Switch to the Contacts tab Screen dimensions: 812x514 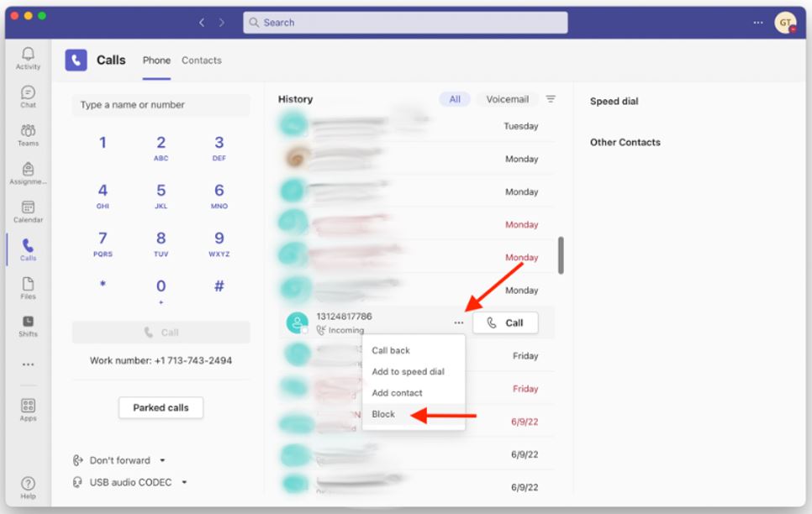[x=201, y=60]
